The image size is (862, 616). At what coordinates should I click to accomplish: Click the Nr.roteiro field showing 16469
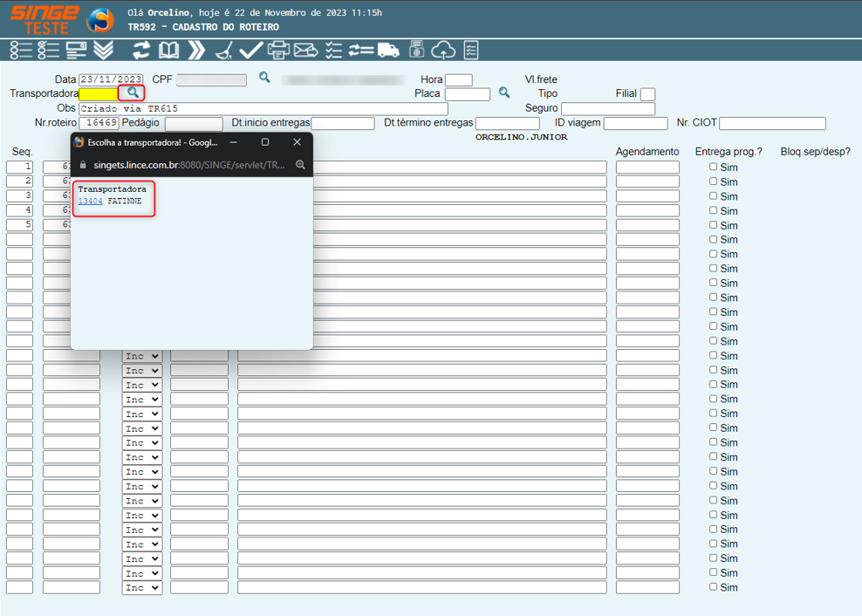[99, 123]
